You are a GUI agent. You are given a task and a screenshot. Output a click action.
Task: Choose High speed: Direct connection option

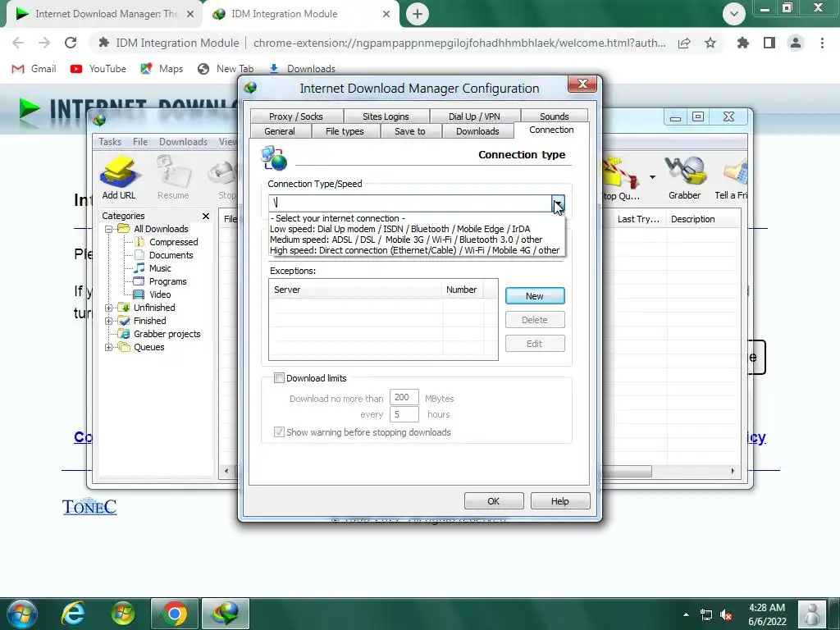(414, 250)
